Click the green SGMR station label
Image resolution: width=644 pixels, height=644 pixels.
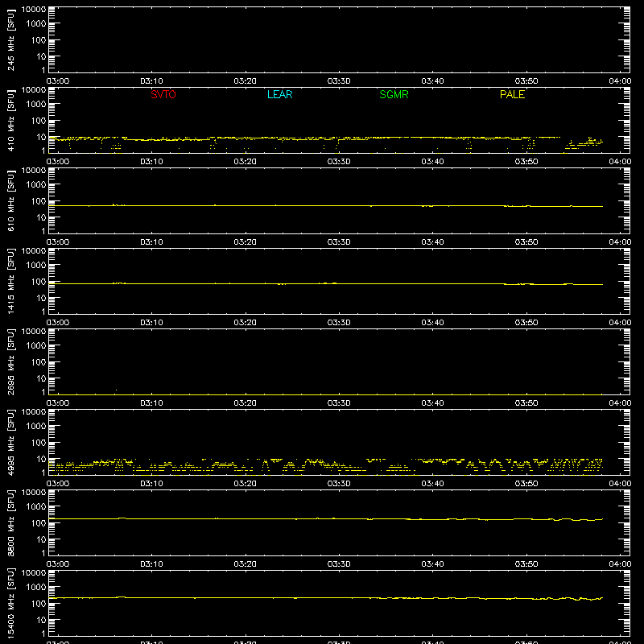(394, 94)
